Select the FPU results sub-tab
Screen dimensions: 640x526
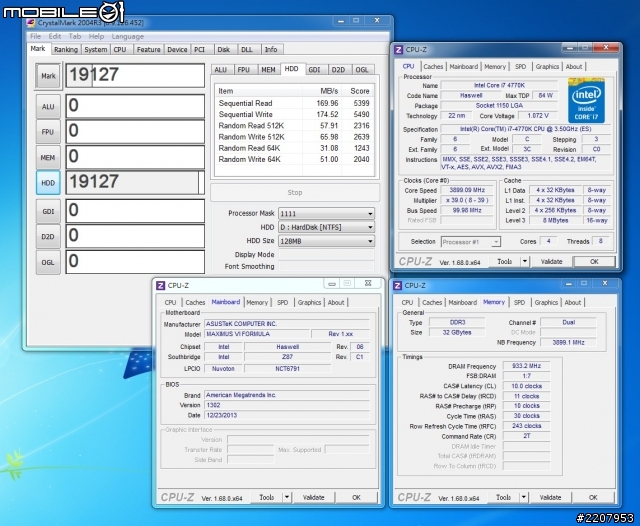point(244,70)
